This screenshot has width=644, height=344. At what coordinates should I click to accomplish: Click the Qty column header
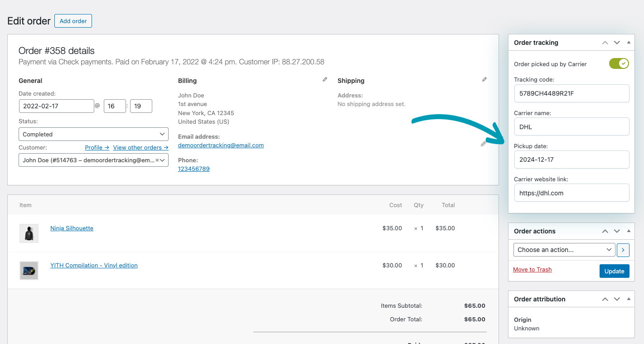(419, 205)
